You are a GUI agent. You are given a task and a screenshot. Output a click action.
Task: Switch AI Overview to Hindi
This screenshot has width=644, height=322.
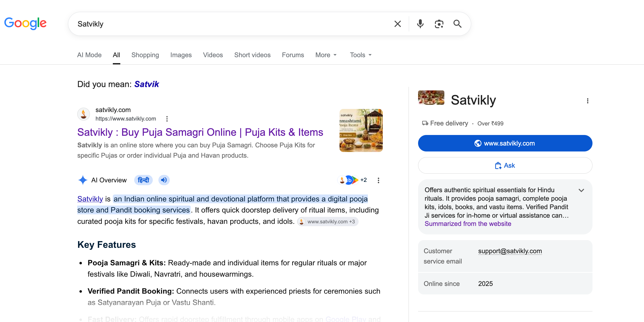[143, 180]
